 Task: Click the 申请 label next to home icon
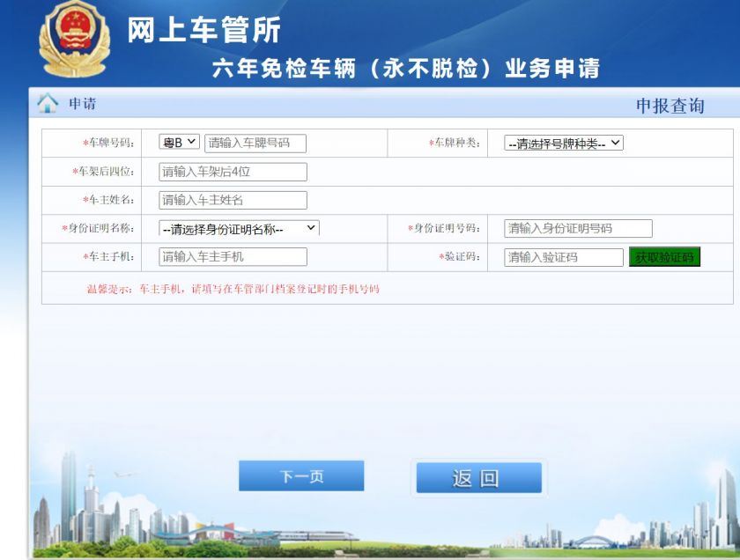pos(83,103)
